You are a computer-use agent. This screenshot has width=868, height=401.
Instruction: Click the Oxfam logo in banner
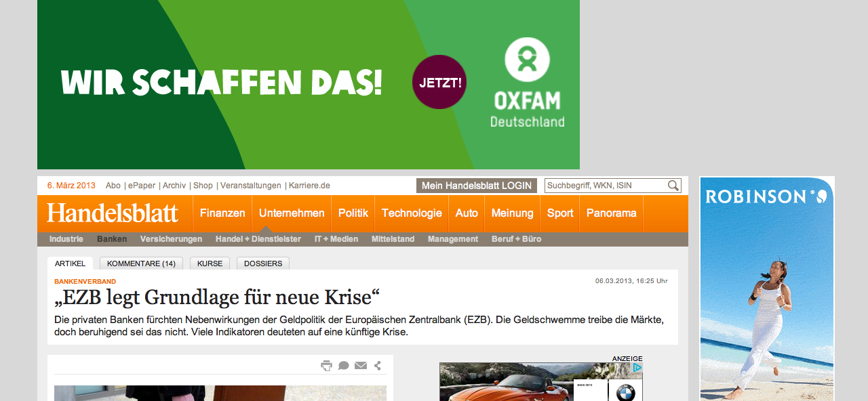(528, 84)
